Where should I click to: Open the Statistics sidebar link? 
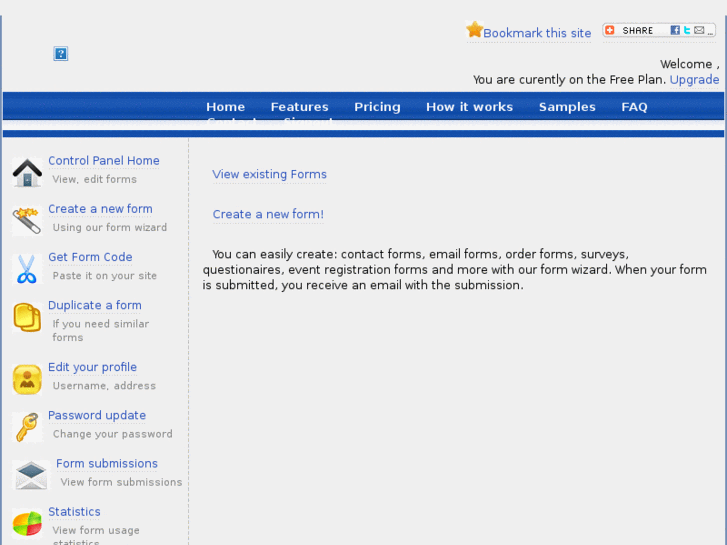[74, 512]
